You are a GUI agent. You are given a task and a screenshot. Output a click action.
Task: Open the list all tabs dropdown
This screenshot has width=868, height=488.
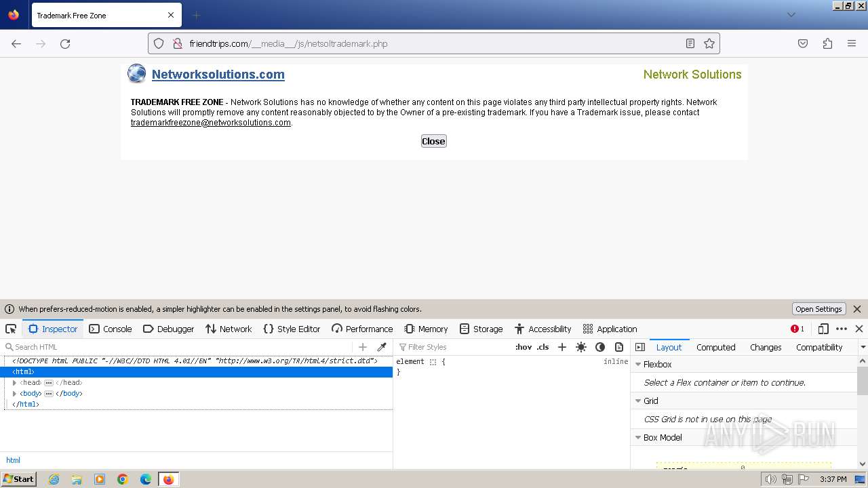791,15
